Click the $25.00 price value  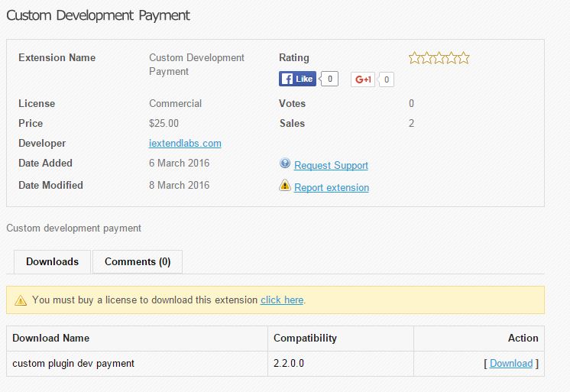click(x=164, y=123)
